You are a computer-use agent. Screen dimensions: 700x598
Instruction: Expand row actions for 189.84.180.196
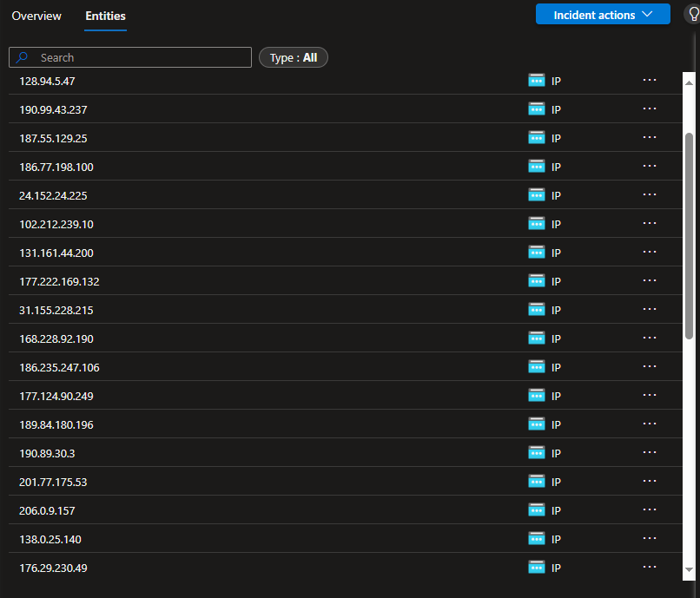click(649, 424)
